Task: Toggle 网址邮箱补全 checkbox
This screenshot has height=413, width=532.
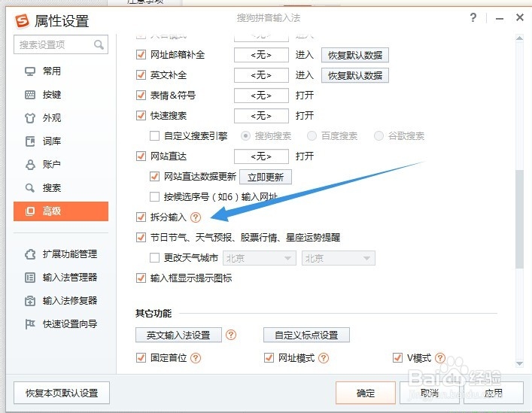Action: point(141,55)
